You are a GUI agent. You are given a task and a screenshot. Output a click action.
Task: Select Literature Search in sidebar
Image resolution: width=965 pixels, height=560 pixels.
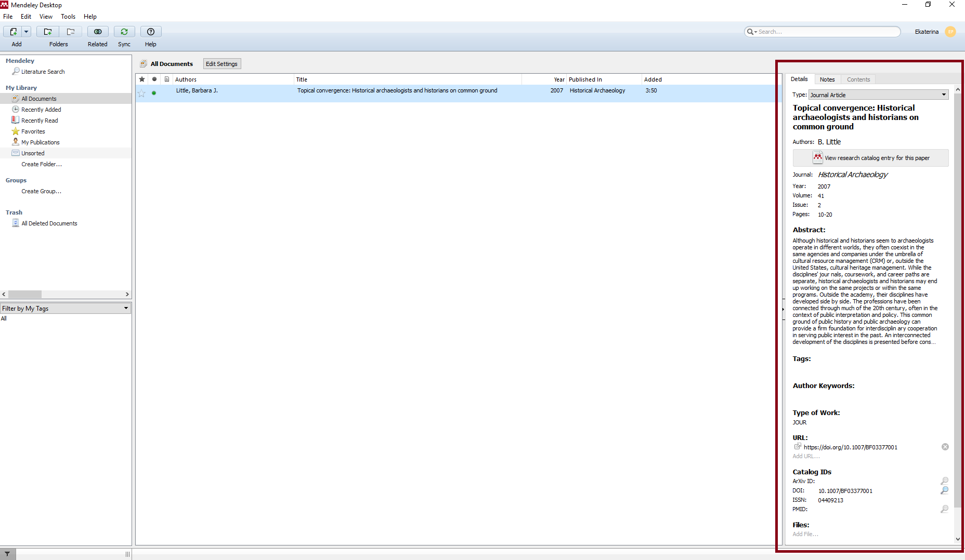(43, 72)
